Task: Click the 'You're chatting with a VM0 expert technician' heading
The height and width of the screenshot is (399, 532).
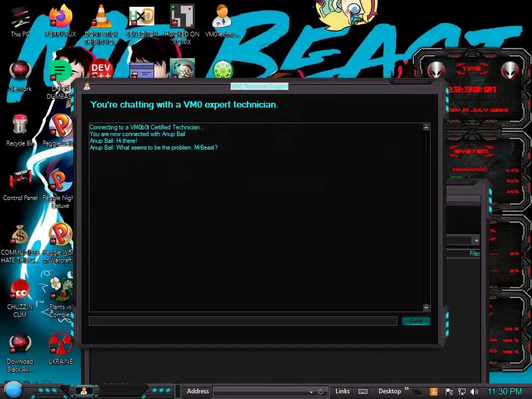Action: (184, 104)
